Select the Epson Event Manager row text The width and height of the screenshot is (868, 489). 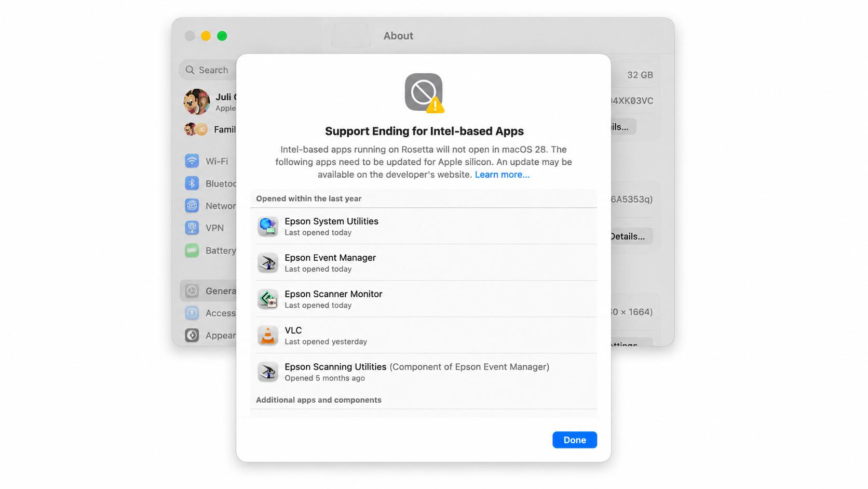point(330,258)
